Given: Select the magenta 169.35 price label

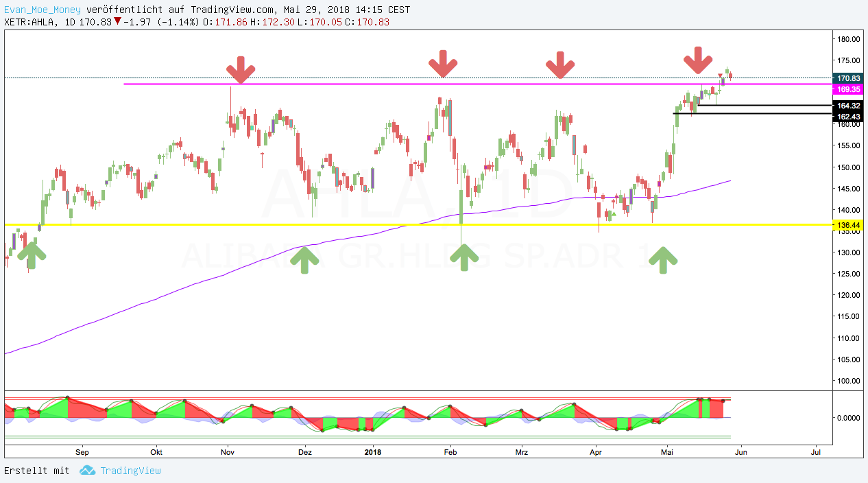Looking at the screenshot, I should 848,89.
